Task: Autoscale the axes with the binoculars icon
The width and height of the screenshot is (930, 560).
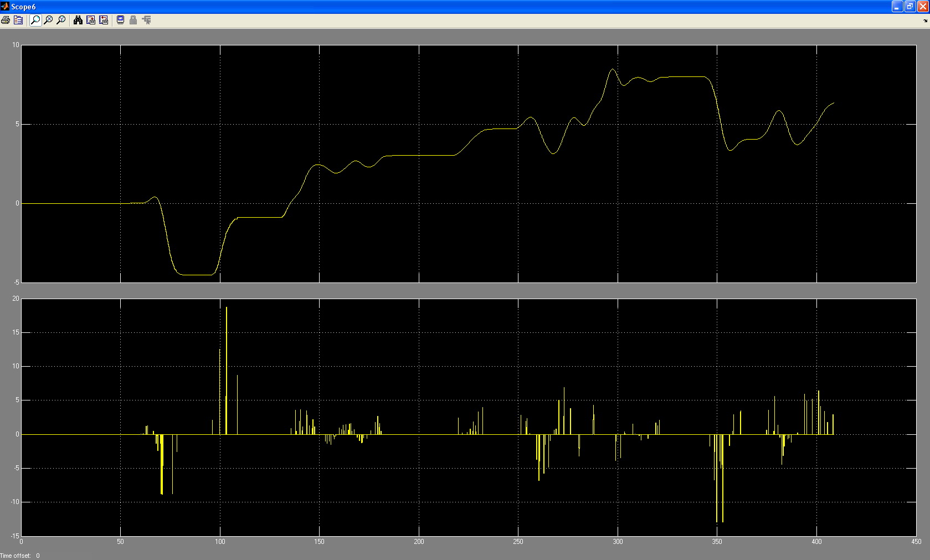Action: 78,20
